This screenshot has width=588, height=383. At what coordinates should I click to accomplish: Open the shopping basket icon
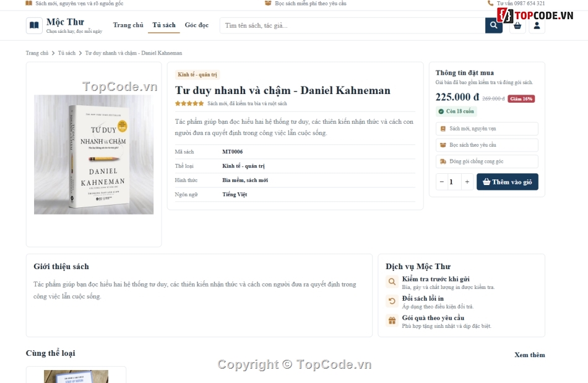point(517,25)
